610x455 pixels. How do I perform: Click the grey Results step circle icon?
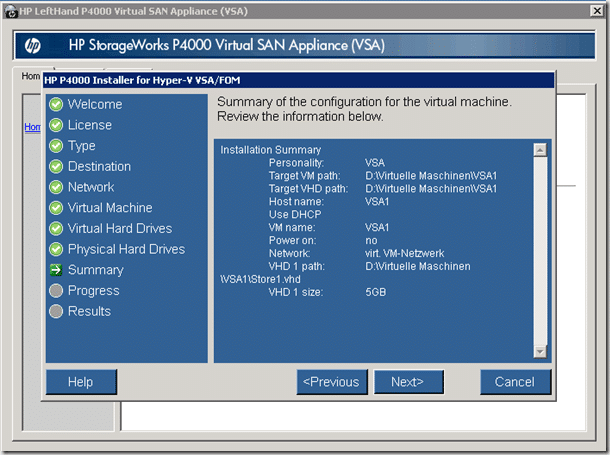point(56,311)
